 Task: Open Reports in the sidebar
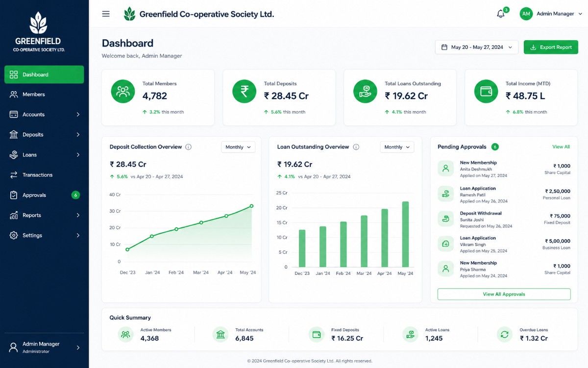coord(44,215)
